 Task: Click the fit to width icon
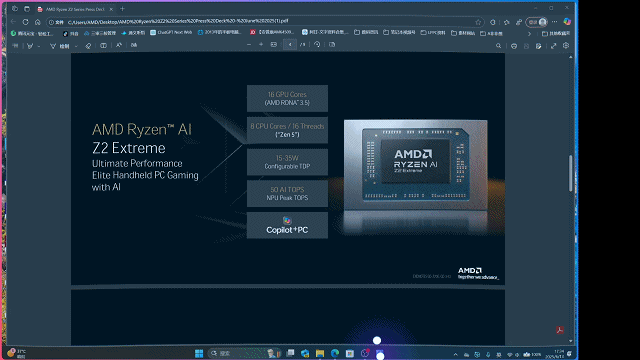[x=273, y=44]
